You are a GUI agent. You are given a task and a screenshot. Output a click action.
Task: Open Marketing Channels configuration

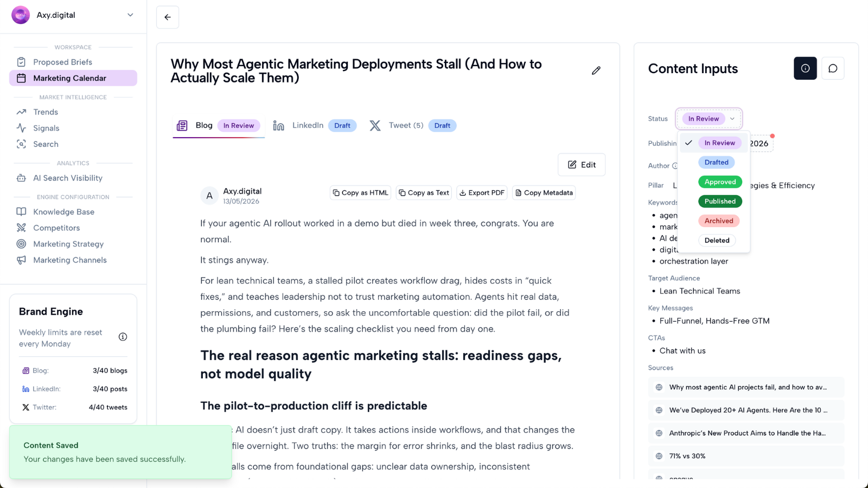coord(73,260)
